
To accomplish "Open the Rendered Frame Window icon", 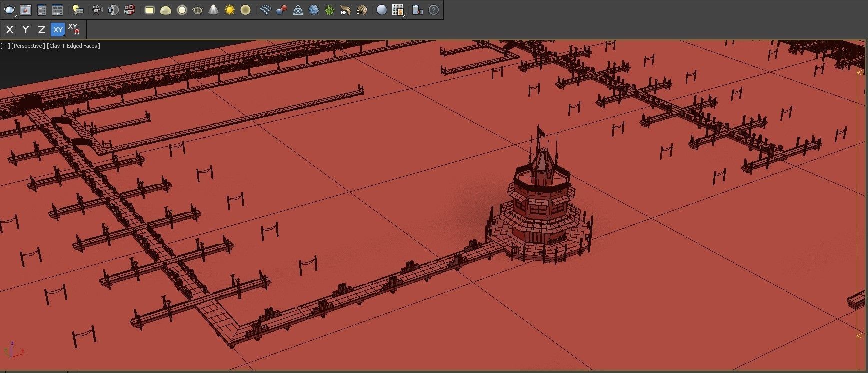I will (x=26, y=10).
